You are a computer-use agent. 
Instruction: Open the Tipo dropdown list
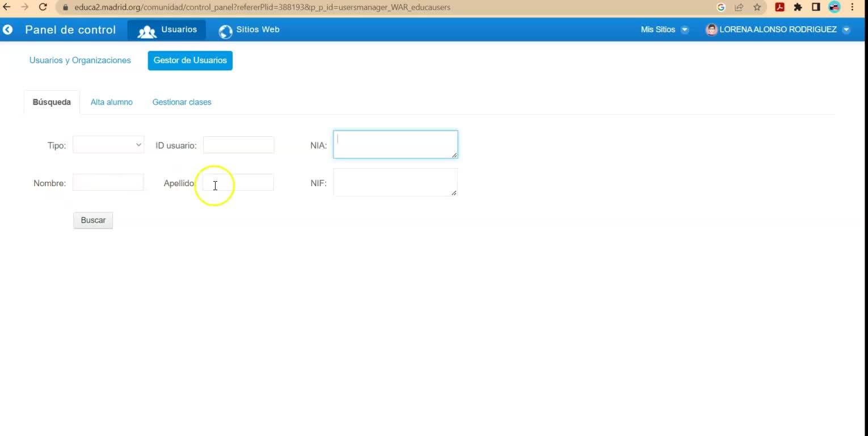coord(108,145)
